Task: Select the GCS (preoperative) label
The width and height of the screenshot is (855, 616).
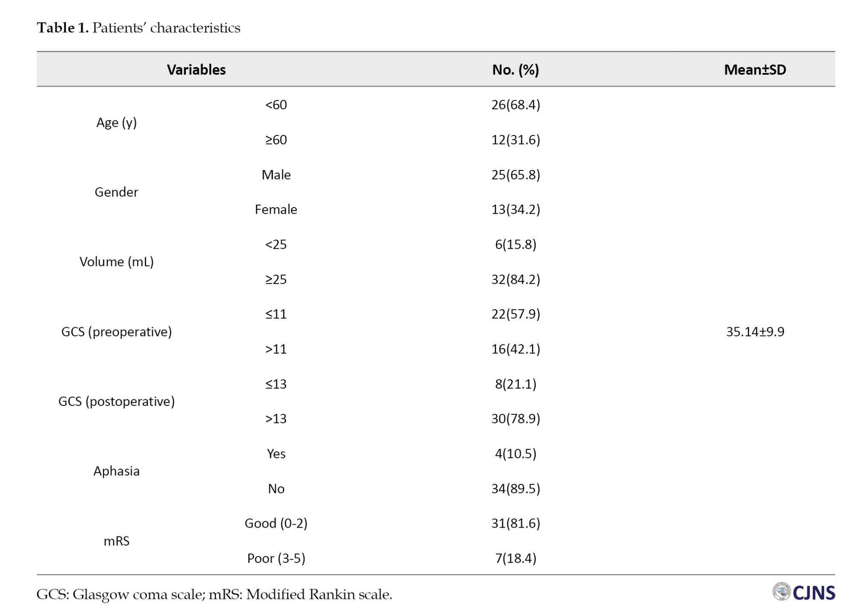Action: click(116, 331)
